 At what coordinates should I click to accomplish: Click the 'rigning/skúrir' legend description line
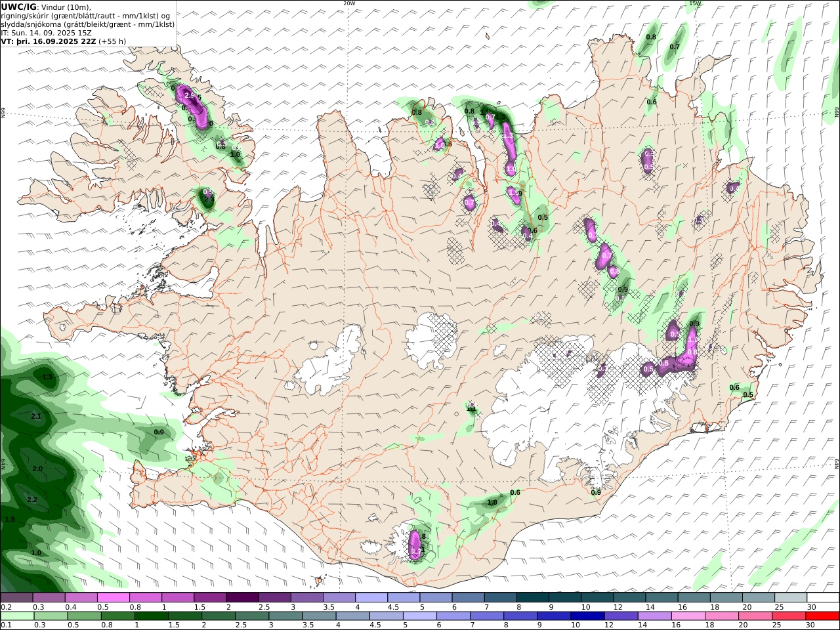86,16
